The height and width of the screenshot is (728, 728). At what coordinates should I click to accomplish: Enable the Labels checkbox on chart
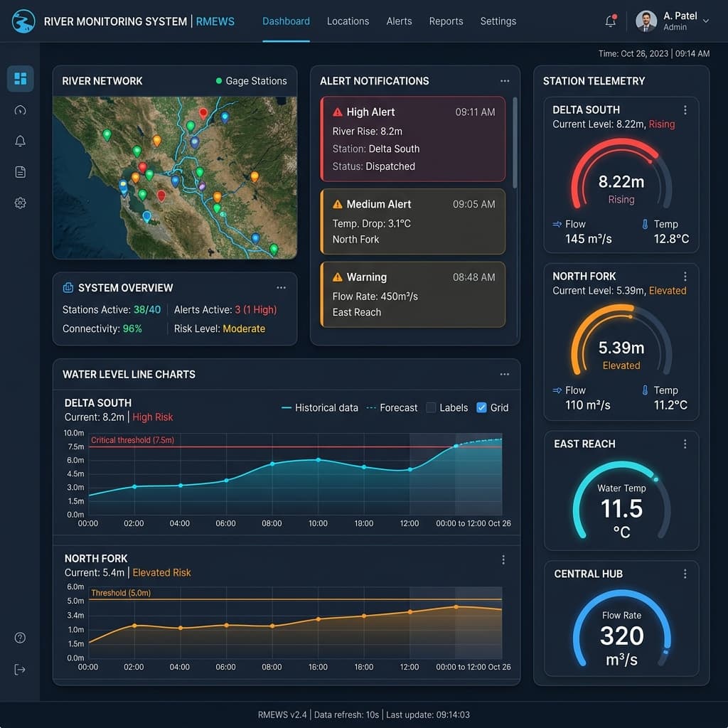point(431,407)
